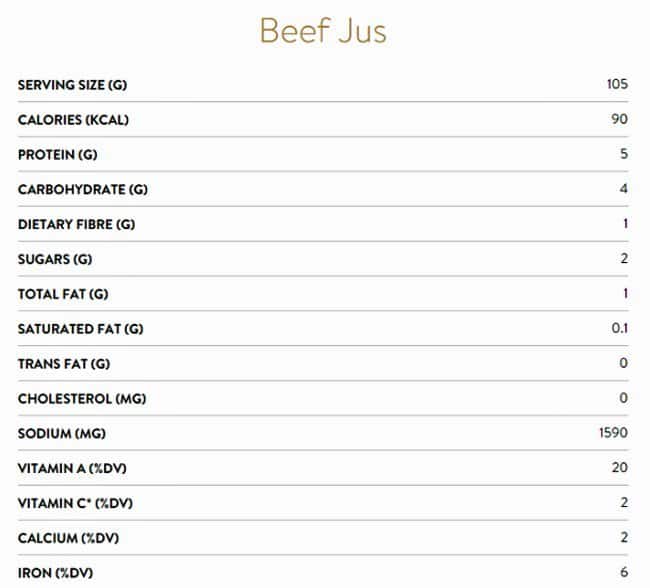Viewport: 650px width, 588px height.
Task: Select the Sodium (MG) label
Action: [62, 434]
